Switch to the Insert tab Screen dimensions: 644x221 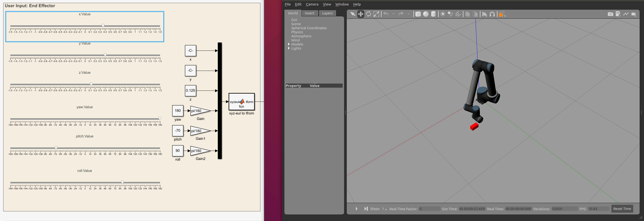point(310,13)
